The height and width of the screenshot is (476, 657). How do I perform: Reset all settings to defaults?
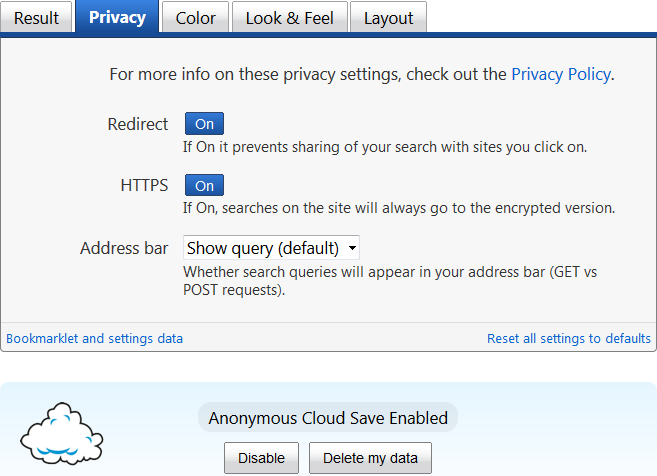(569, 338)
